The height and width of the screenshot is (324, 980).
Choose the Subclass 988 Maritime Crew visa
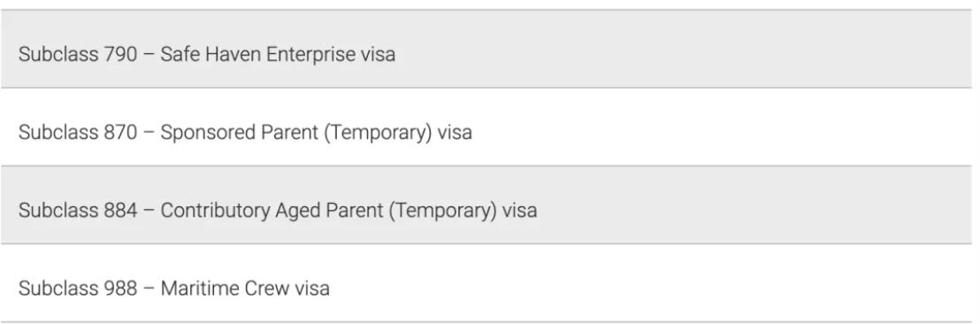coord(486,283)
